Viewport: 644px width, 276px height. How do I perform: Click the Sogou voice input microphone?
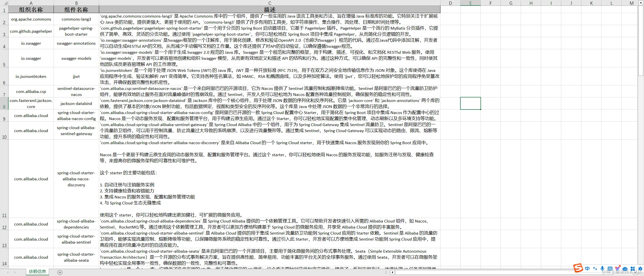602,268
